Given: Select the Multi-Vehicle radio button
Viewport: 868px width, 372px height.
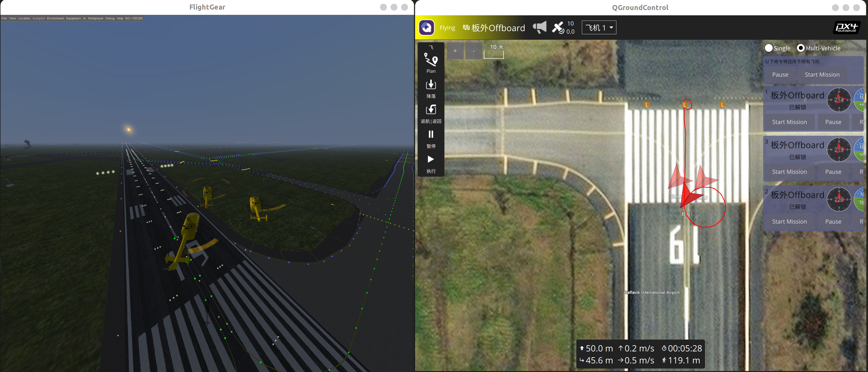Looking at the screenshot, I should point(801,48).
